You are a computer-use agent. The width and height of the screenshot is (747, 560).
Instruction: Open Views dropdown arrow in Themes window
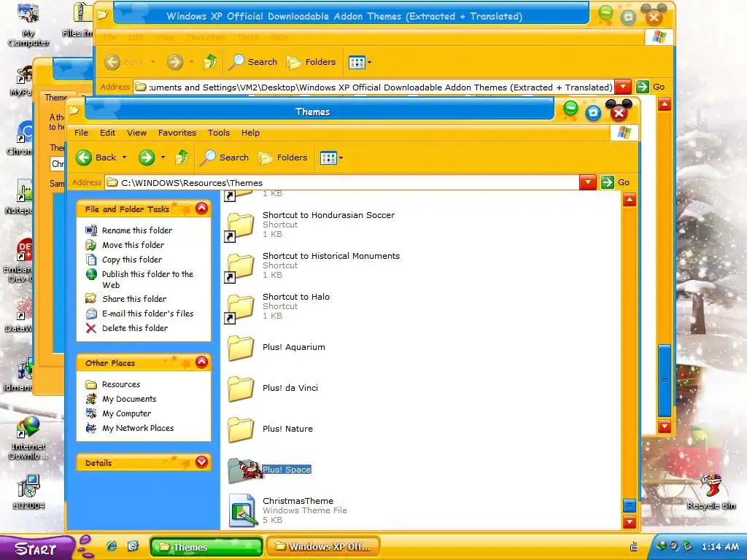(341, 157)
